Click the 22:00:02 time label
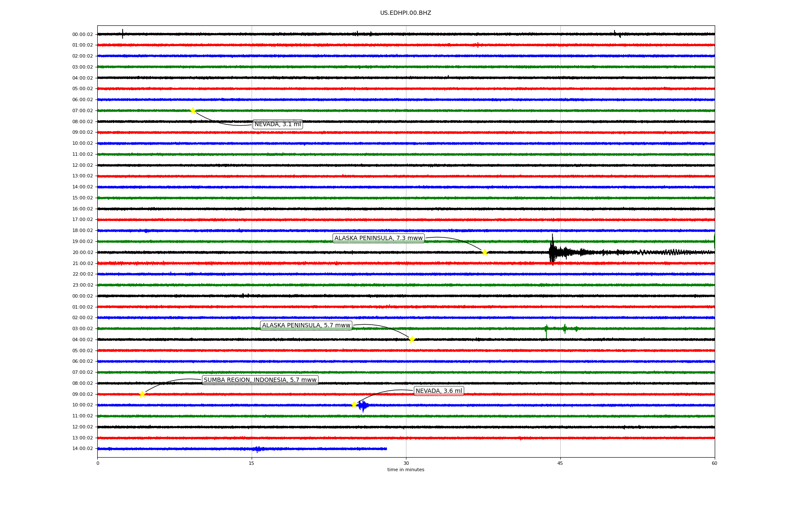This screenshot has width=812, height=508. [82, 274]
